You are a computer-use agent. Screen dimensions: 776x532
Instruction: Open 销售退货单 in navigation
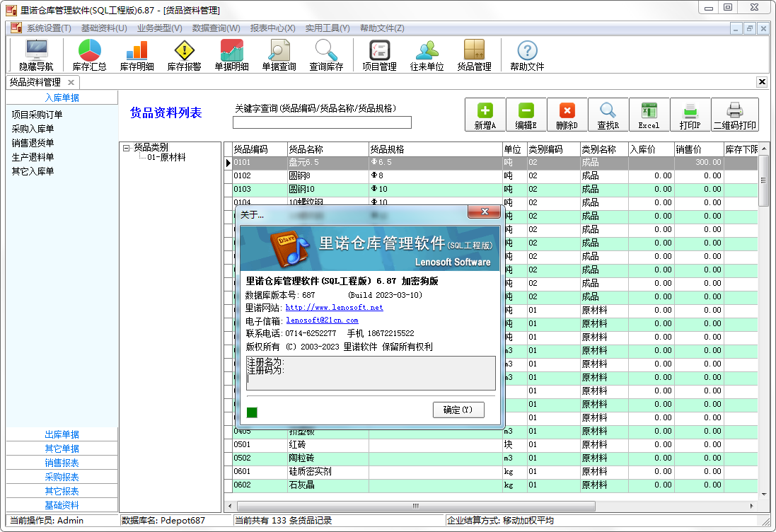pyautogui.click(x=33, y=143)
